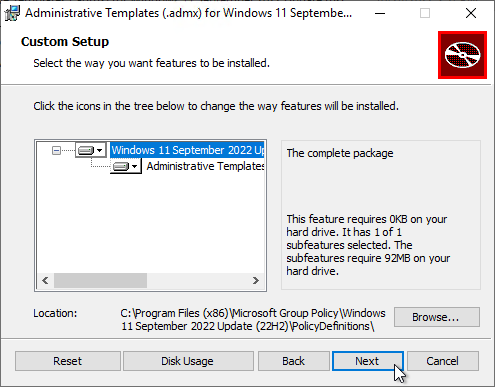Open the drive icon menu for Administrative Templates feature

click(126, 166)
